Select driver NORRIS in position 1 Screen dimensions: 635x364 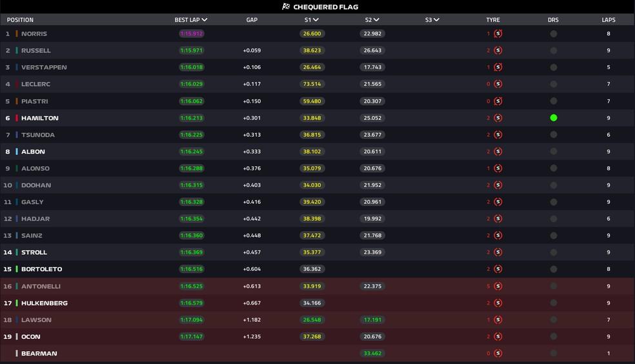[x=34, y=34]
